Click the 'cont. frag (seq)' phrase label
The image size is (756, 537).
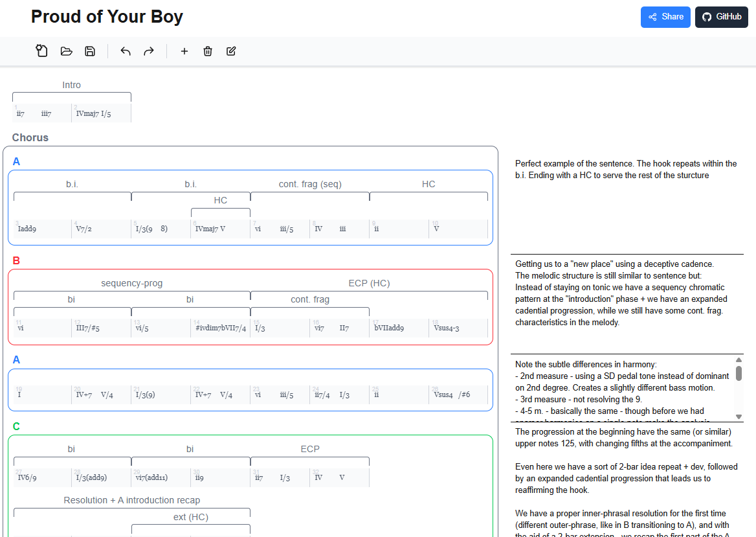pos(310,184)
